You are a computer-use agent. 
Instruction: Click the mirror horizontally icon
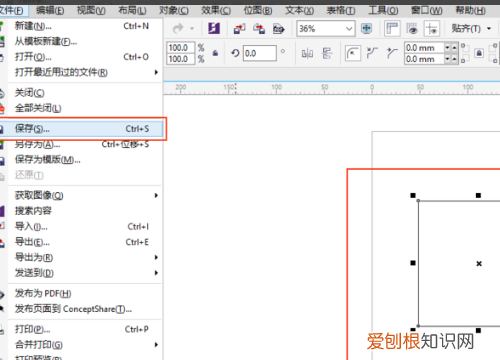tap(307, 53)
